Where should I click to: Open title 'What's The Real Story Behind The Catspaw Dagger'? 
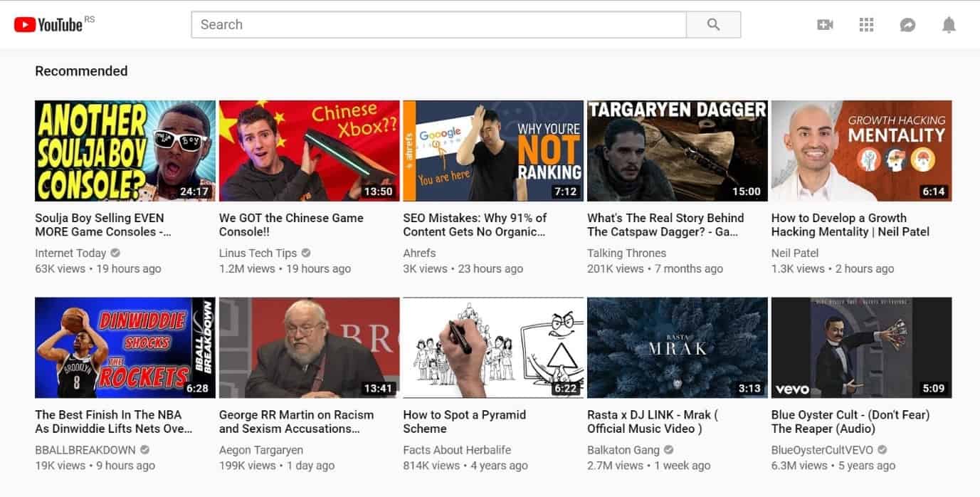[x=665, y=225]
